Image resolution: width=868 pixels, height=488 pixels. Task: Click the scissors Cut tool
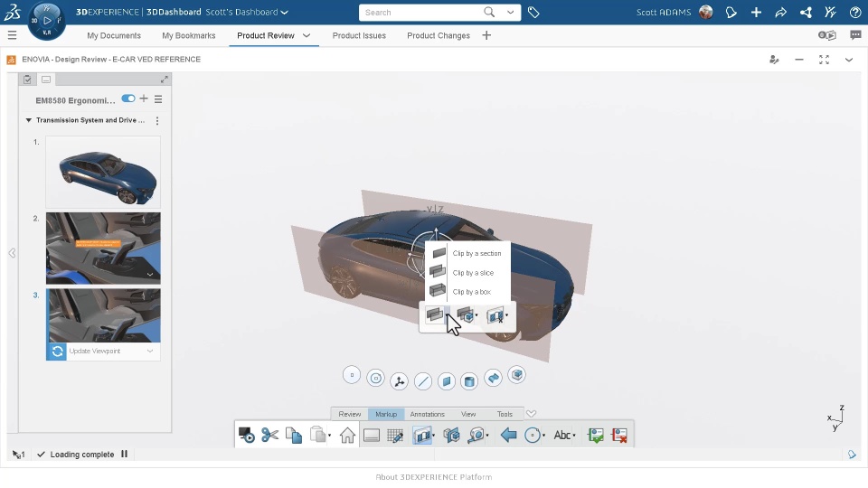(x=270, y=436)
